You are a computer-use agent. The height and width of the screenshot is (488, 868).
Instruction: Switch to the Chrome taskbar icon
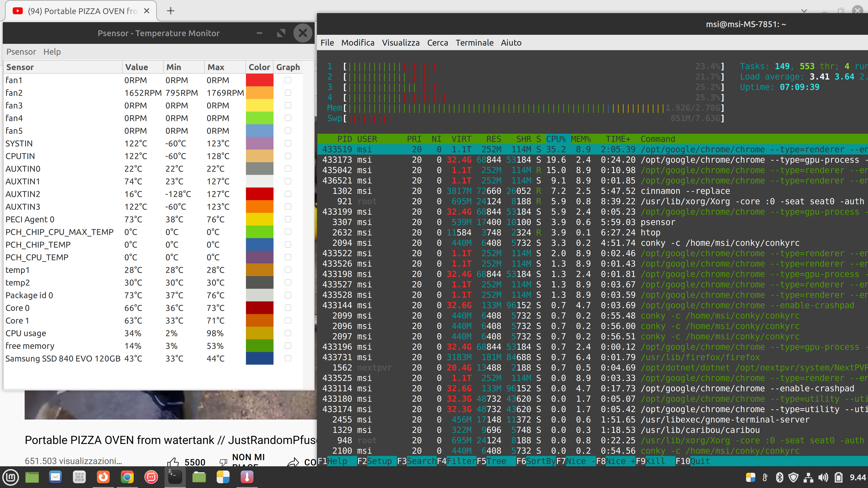[127, 477]
